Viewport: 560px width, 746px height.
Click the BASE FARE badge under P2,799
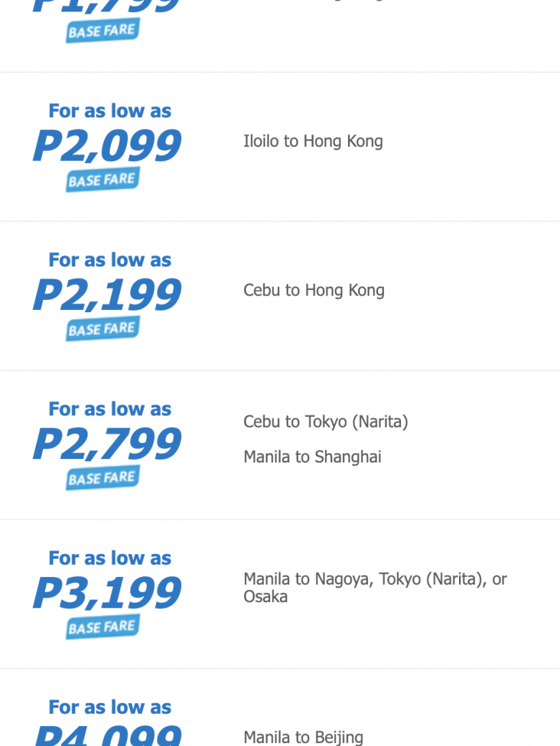[x=102, y=478]
